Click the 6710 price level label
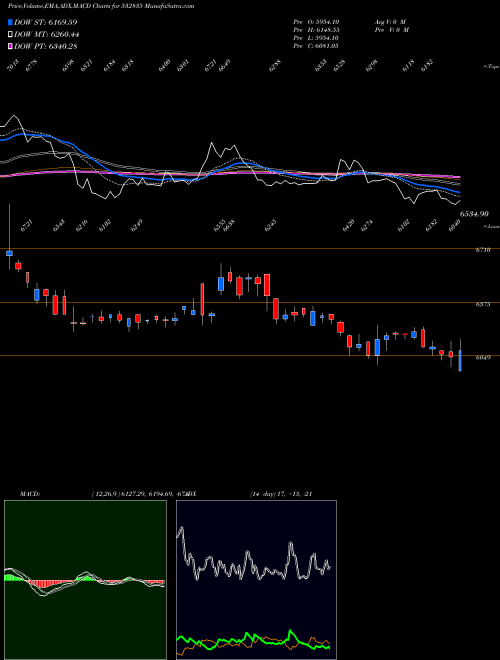Image resolution: width=500 pixels, height=660 pixels. click(483, 250)
